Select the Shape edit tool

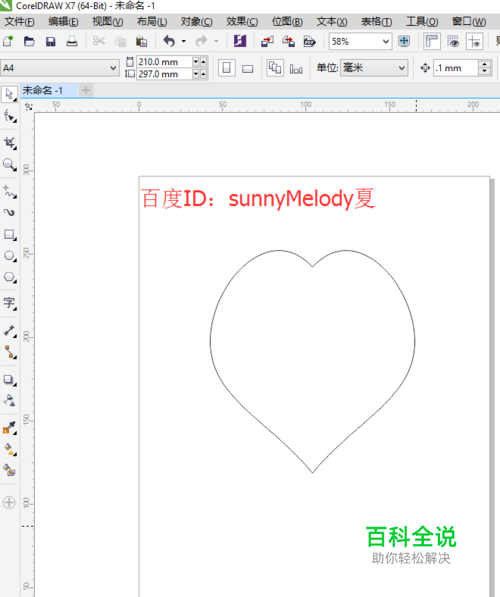point(9,116)
